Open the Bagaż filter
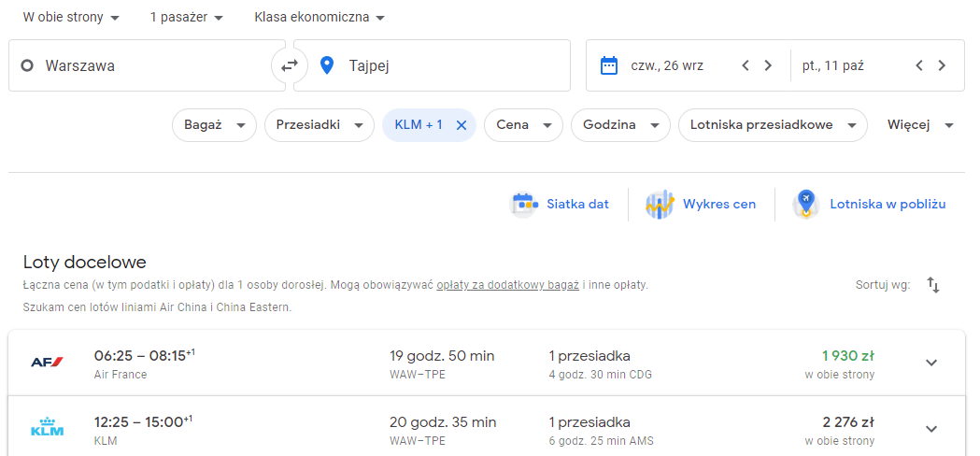This screenshot has height=456, width=980. [214, 125]
